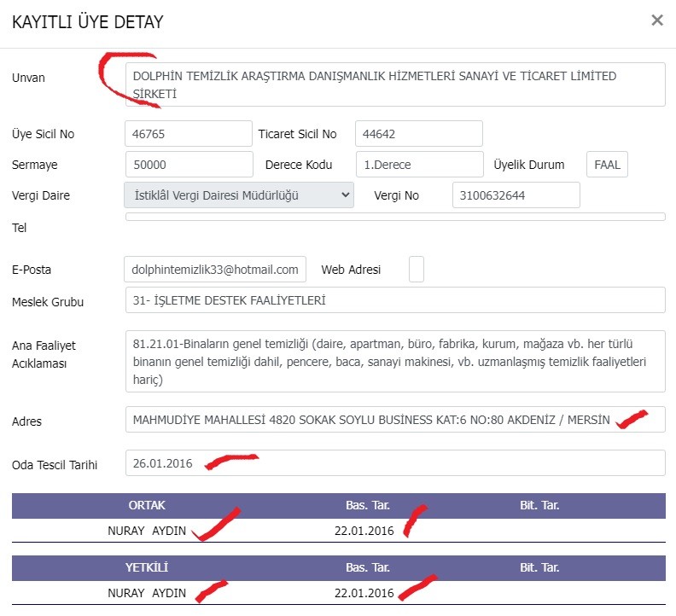This screenshot has height=616, width=676.
Task: Click the Unvan label
Action: click(28, 78)
